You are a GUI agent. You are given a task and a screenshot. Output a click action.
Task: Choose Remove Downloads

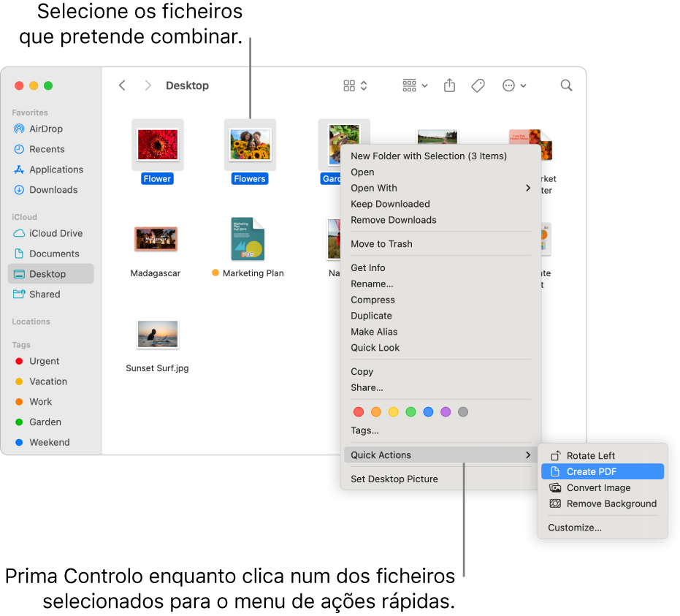point(440,220)
